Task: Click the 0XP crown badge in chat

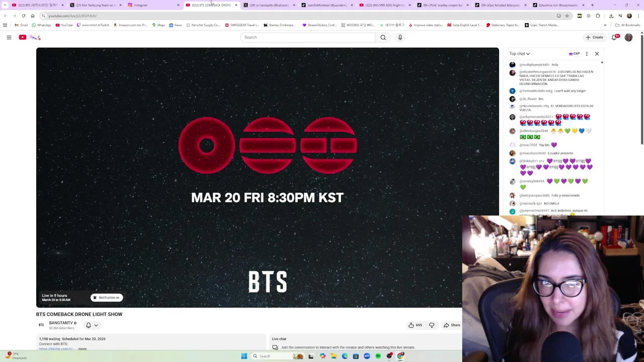Action: pyautogui.click(x=574, y=54)
